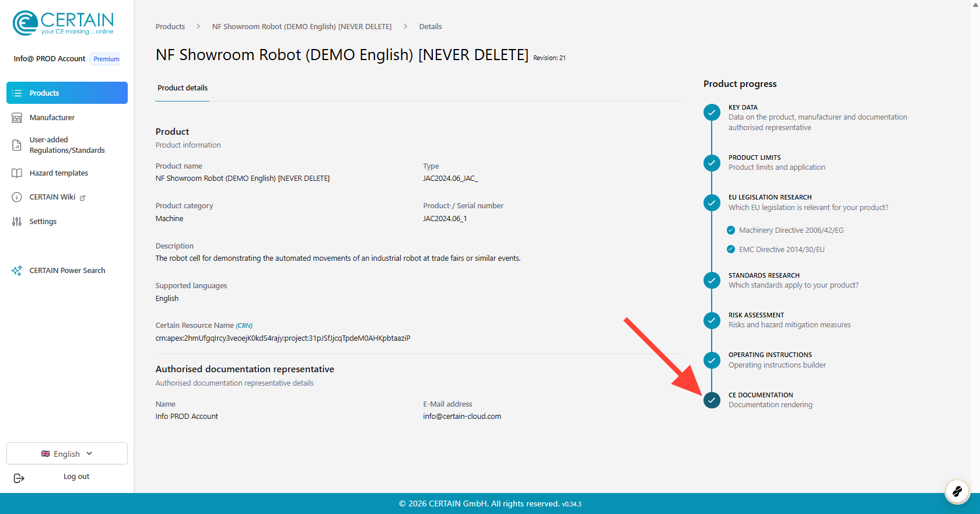The image size is (980, 514).
Task: Click the Products list icon in the sidebar
Action: (x=17, y=93)
